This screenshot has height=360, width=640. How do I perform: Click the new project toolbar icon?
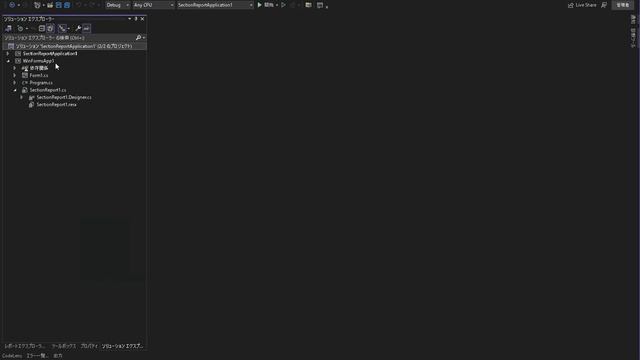click(x=38, y=5)
